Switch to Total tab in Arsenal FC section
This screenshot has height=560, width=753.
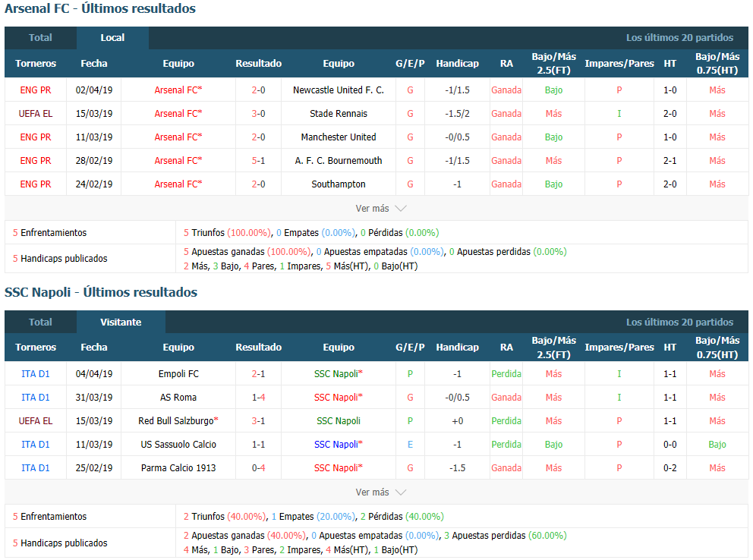40,38
